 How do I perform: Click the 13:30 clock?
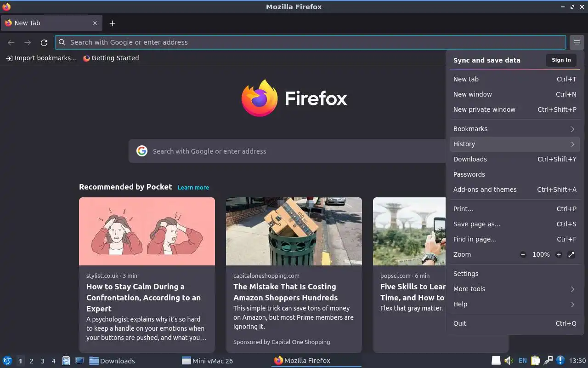point(577,361)
